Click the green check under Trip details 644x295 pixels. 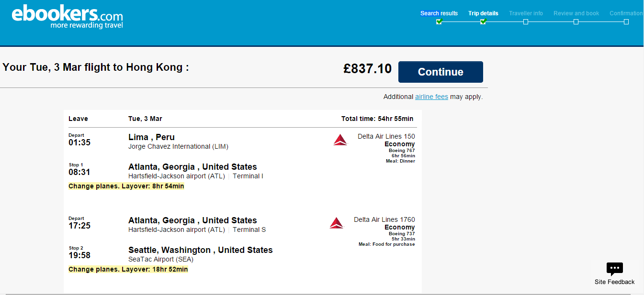(x=483, y=22)
